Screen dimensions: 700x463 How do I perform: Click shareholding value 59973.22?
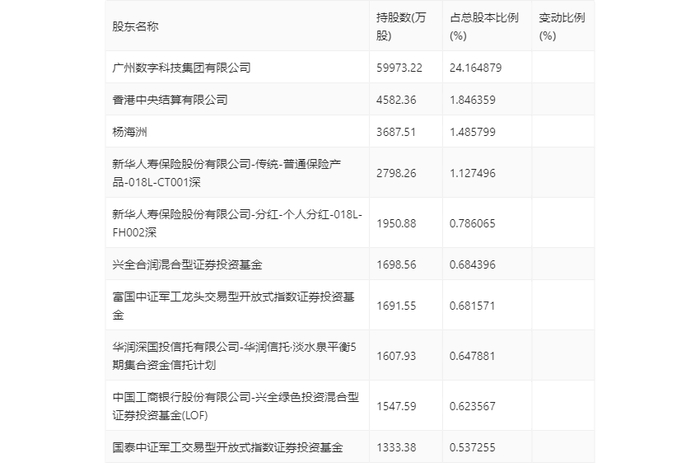click(x=399, y=67)
